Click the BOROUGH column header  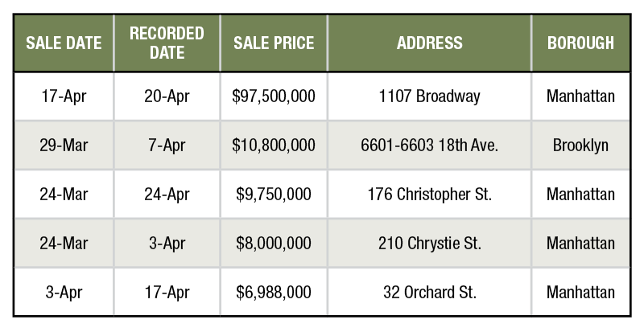pyautogui.click(x=580, y=43)
